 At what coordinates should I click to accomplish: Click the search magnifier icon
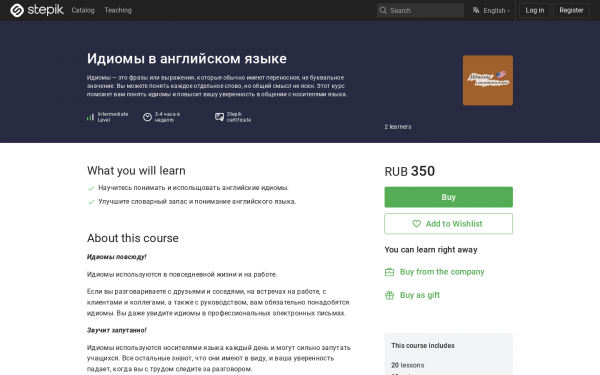[383, 10]
